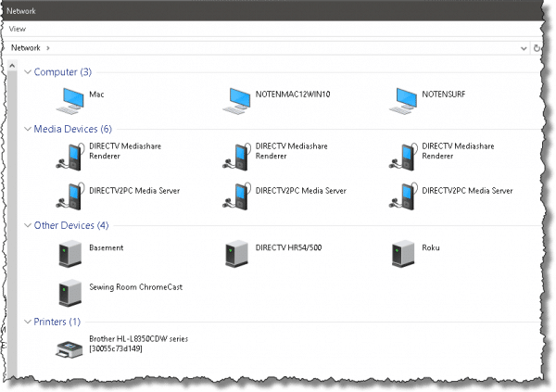Click the NOTENSURF label text
Viewport: 556px width, 392px height.
[444, 95]
